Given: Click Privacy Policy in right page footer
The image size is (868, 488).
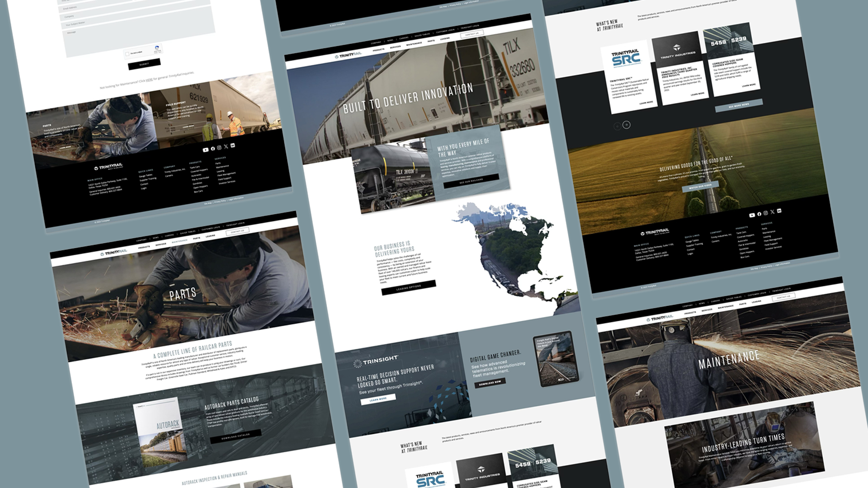Looking at the screenshot, I should pos(767,267).
